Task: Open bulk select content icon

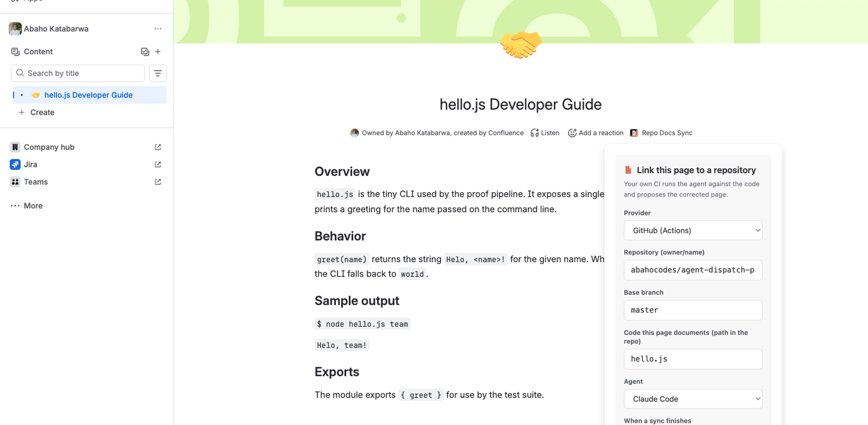Action: pos(145,51)
